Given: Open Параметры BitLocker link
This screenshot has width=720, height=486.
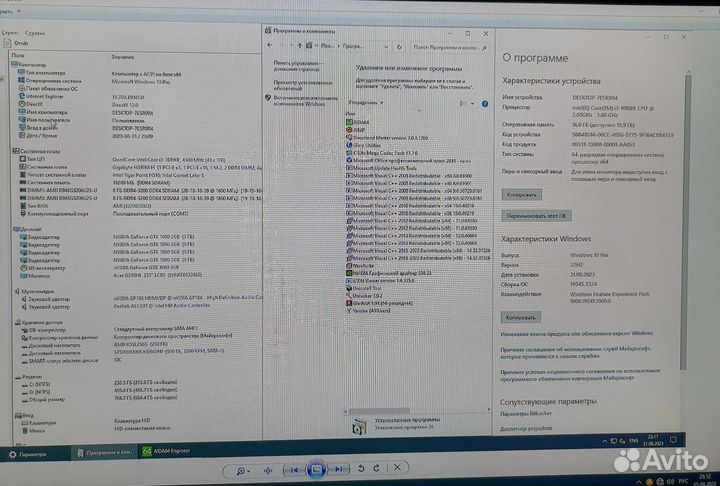Looking at the screenshot, I should [526, 413].
